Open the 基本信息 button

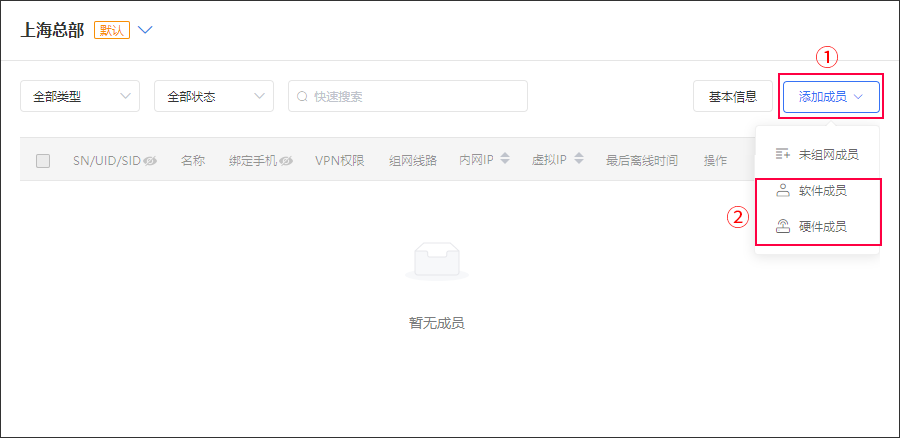[x=732, y=97]
